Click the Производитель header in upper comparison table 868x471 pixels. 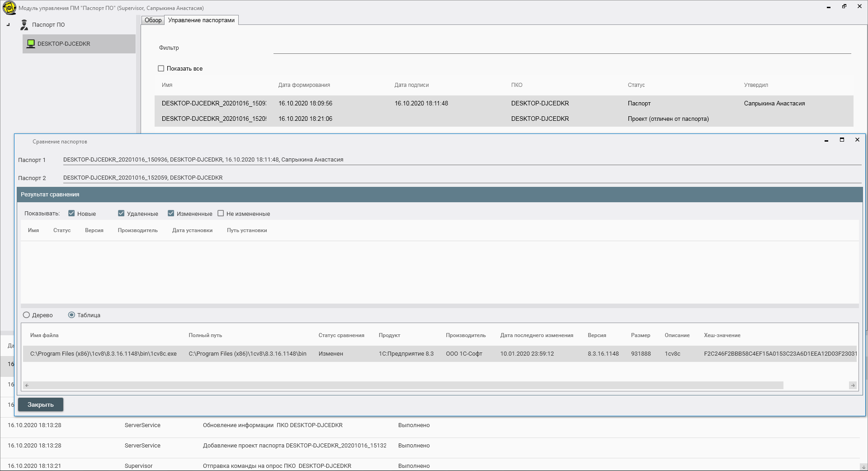(x=138, y=230)
